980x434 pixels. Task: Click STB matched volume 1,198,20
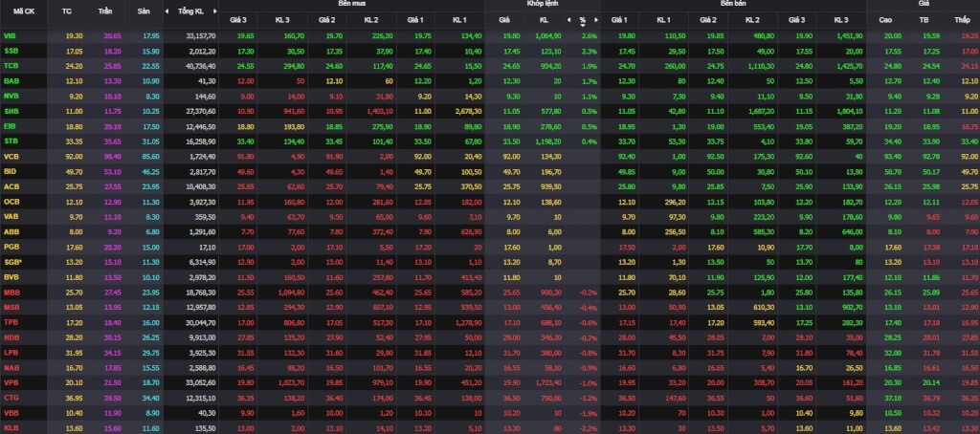pos(548,141)
